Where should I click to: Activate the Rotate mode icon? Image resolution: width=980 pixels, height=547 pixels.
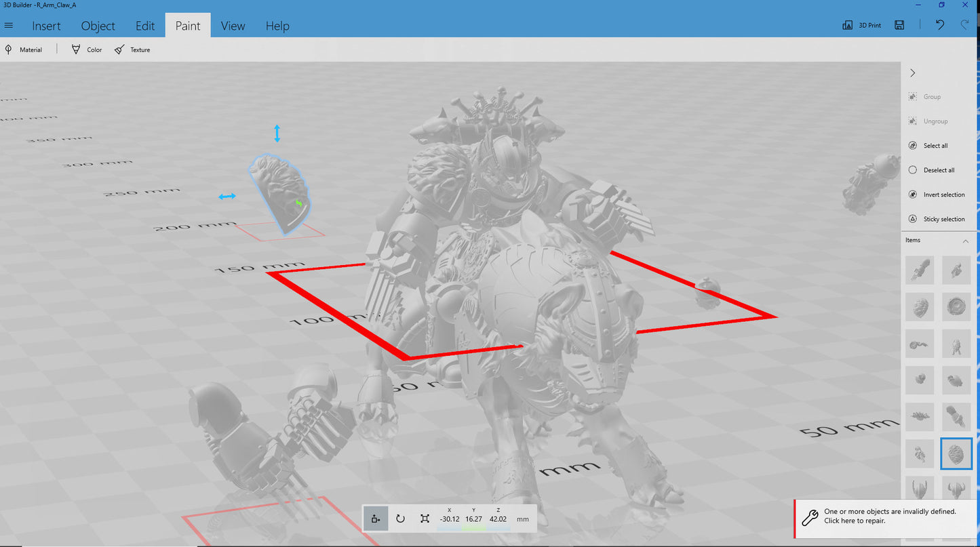(x=400, y=519)
